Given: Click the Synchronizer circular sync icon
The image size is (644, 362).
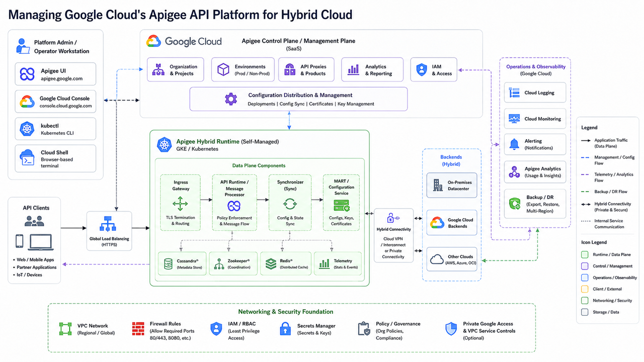Looking at the screenshot, I should [290, 205].
